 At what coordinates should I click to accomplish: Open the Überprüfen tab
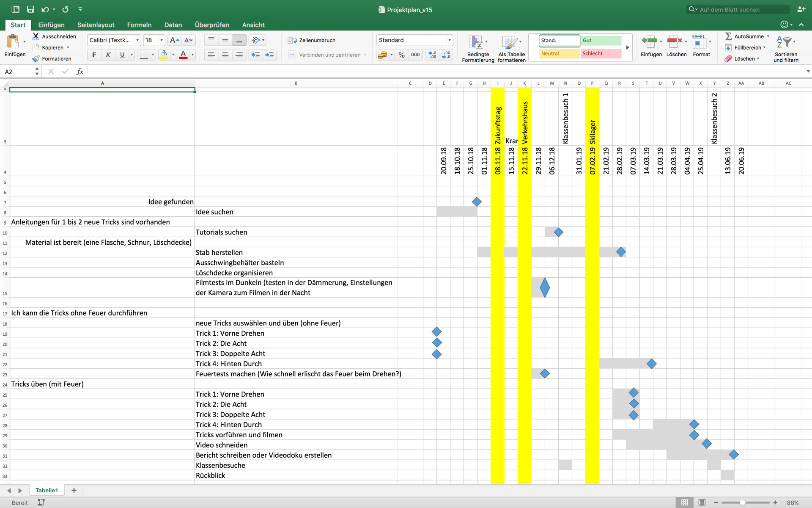click(212, 25)
